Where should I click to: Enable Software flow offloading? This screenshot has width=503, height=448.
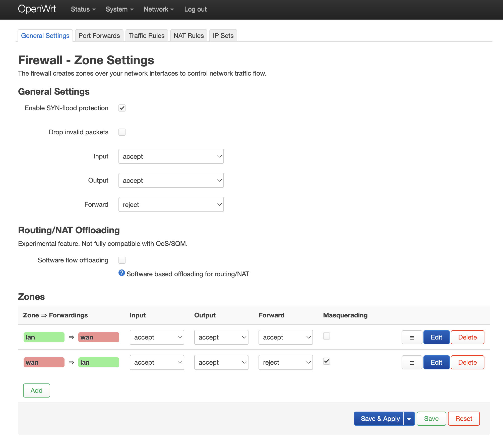pyautogui.click(x=122, y=260)
